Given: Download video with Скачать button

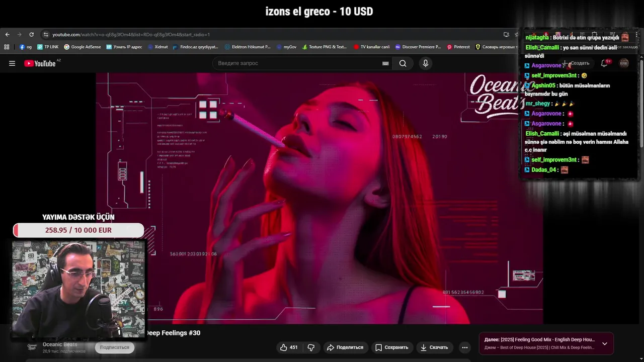Looking at the screenshot, I should (434, 347).
